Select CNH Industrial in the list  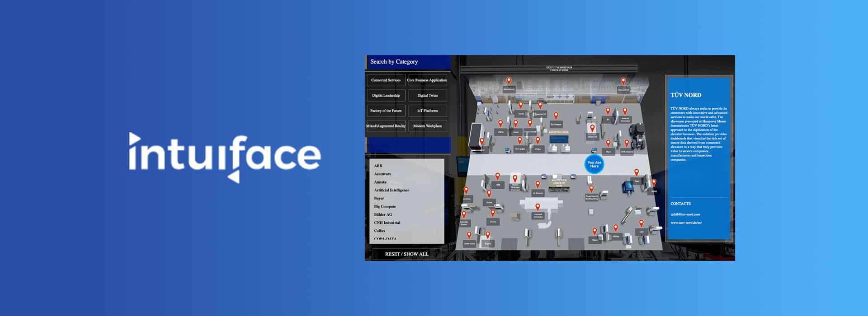coord(387,223)
